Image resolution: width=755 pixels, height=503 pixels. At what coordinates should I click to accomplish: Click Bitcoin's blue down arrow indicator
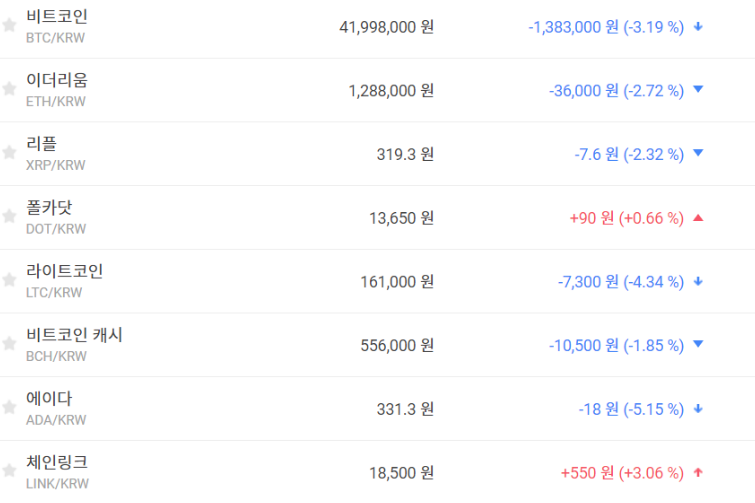(x=698, y=27)
